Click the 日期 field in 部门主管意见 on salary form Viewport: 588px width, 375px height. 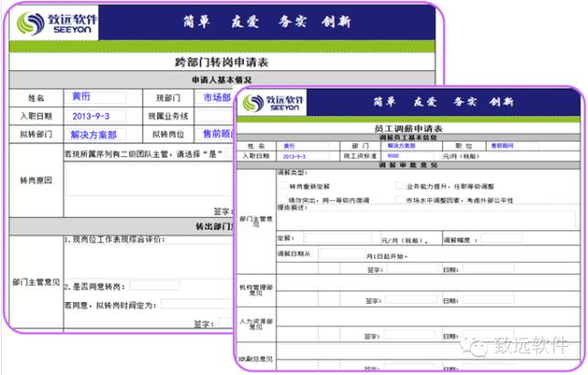pos(488,268)
